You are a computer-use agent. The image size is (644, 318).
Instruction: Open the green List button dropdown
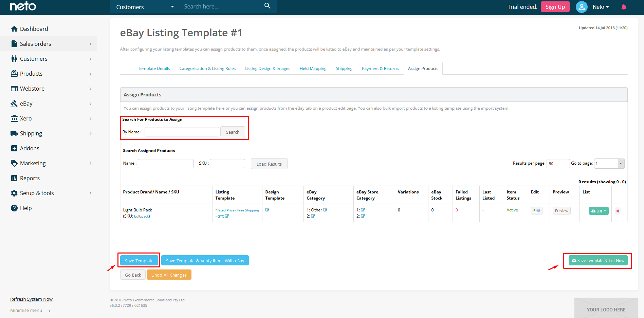599,211
